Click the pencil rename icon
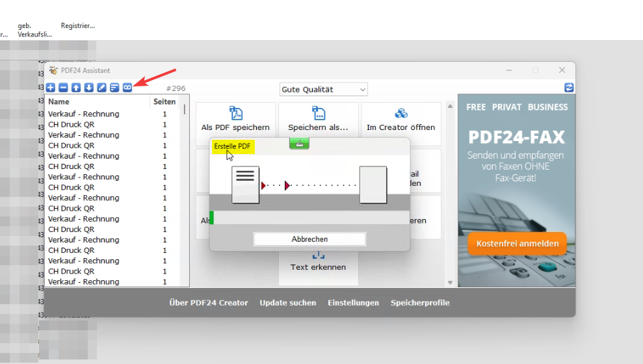 tap(102, 88)
